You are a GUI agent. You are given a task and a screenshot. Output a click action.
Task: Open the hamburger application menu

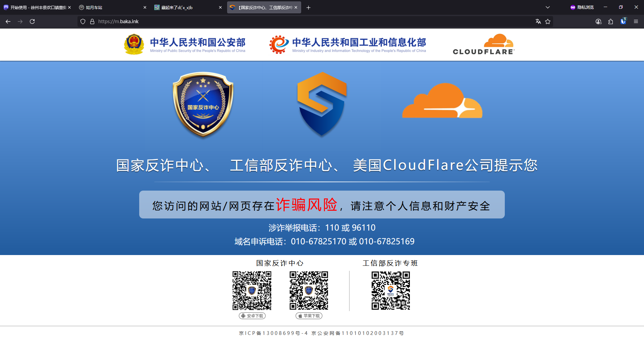636,21
